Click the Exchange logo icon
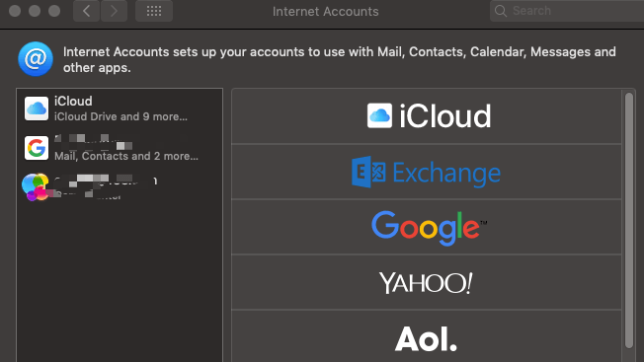Viewport: 644px width, 362px height. [x=368, y=172]
